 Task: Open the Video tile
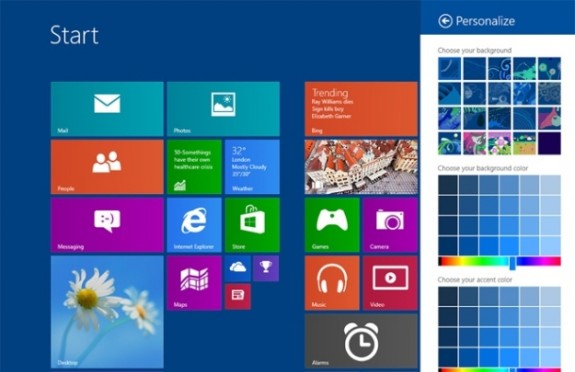tap(390, 283)
